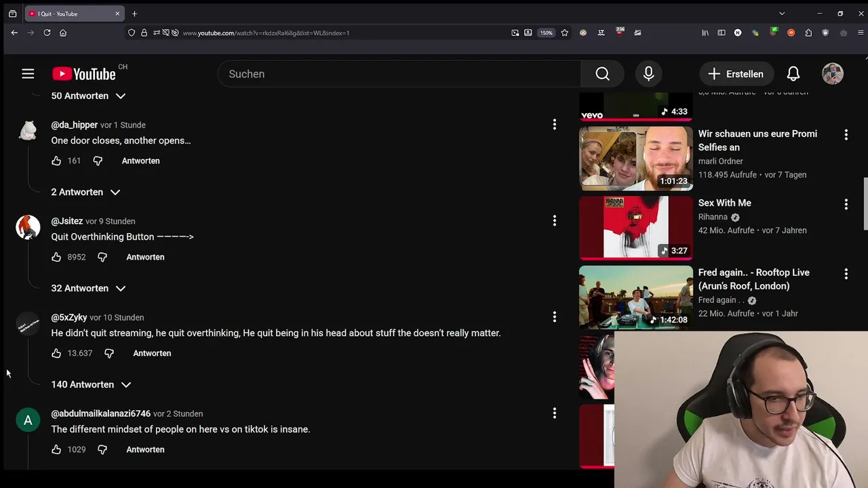Image resolution: width=868 pixels, height=488 pixels.
Task: Open the Rihanna channel name
Action: [x=713, y=217]
